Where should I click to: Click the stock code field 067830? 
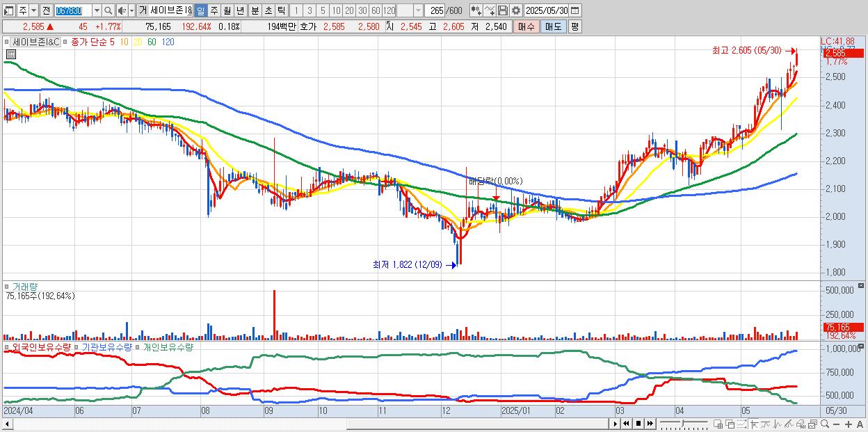click(x=73, y=10)
